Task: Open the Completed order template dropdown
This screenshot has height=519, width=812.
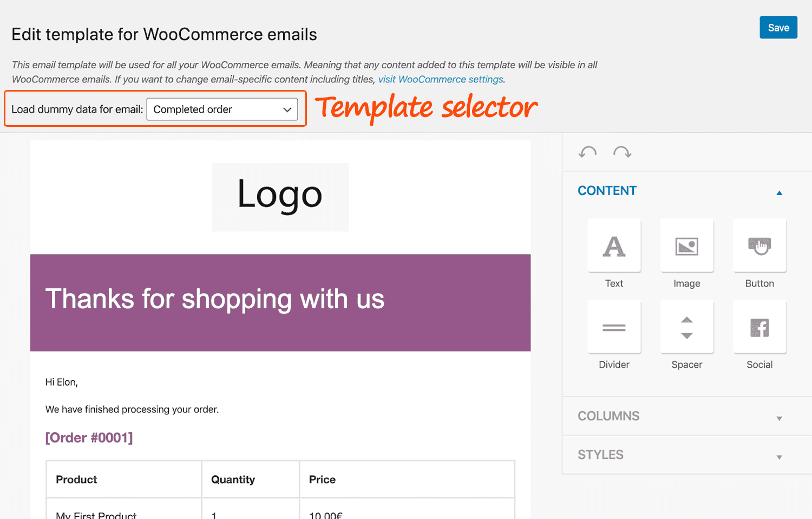Action: coord(223,109)
